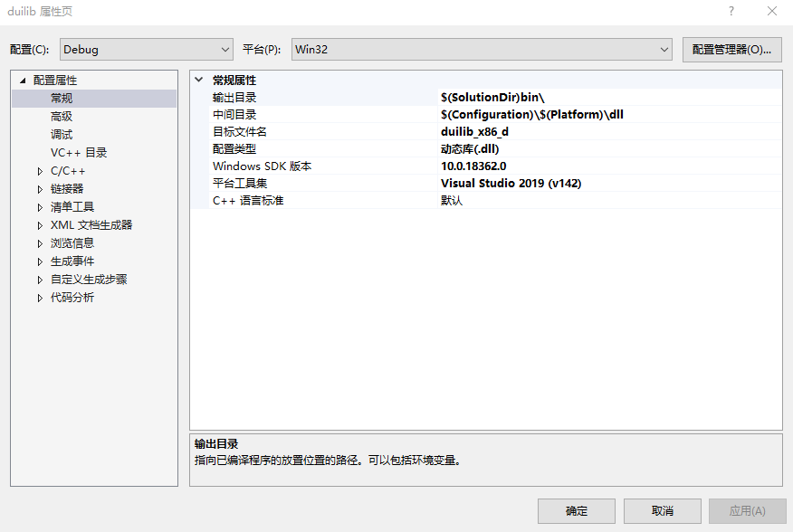Select the XML 文档生成器 item label
Image resolution: width=793 pixels, height=532 pixels.
(x=91, y=225)
